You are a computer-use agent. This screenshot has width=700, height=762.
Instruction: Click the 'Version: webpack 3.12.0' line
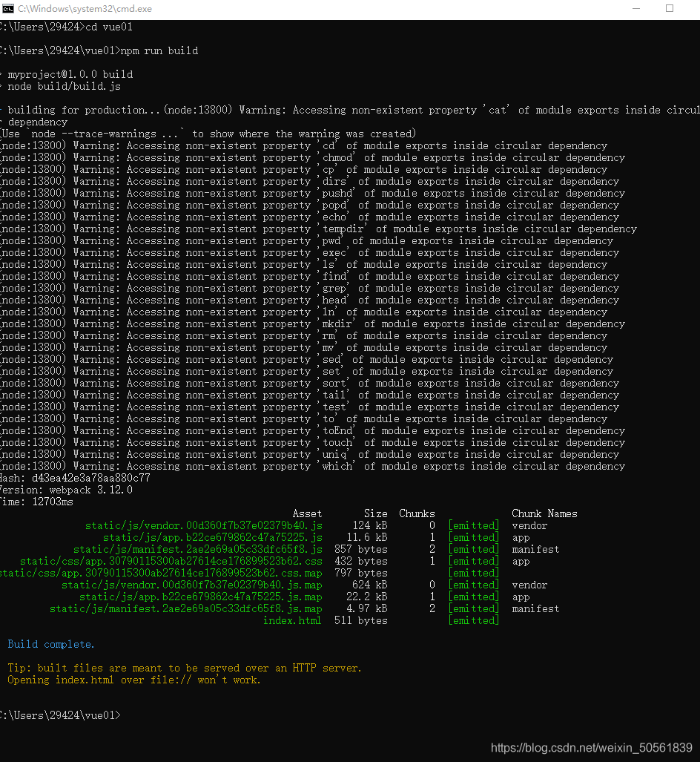point(66,490)
